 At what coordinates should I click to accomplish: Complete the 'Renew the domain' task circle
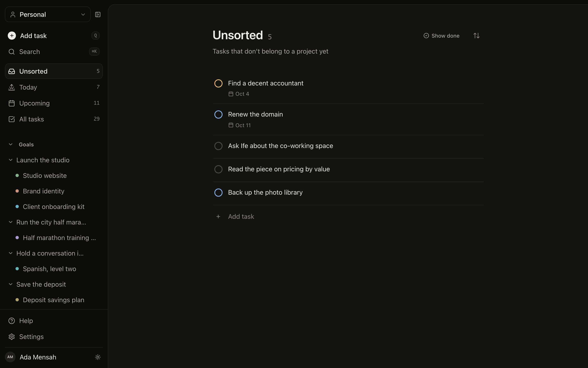click(218, 115)
